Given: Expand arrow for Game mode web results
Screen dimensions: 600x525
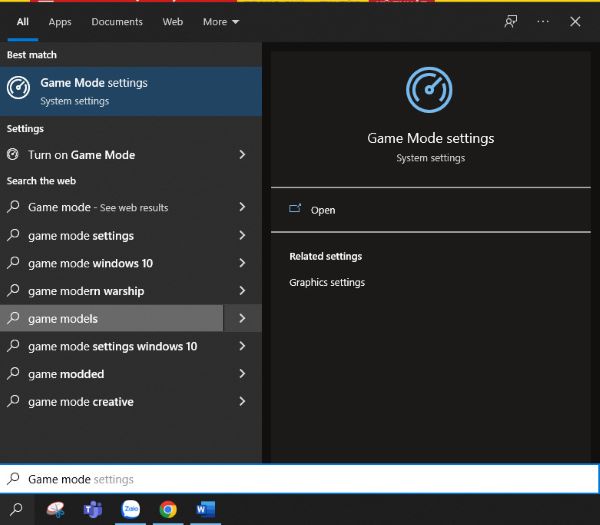Looking at the screenshot, I should click(x=242, y=207).
